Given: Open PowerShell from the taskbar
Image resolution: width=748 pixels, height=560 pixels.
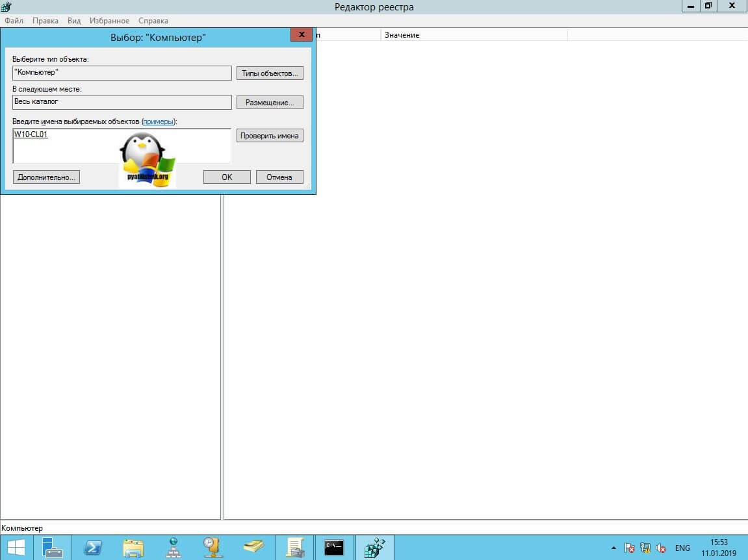Looking at the screenshot, I should point(93,548).
